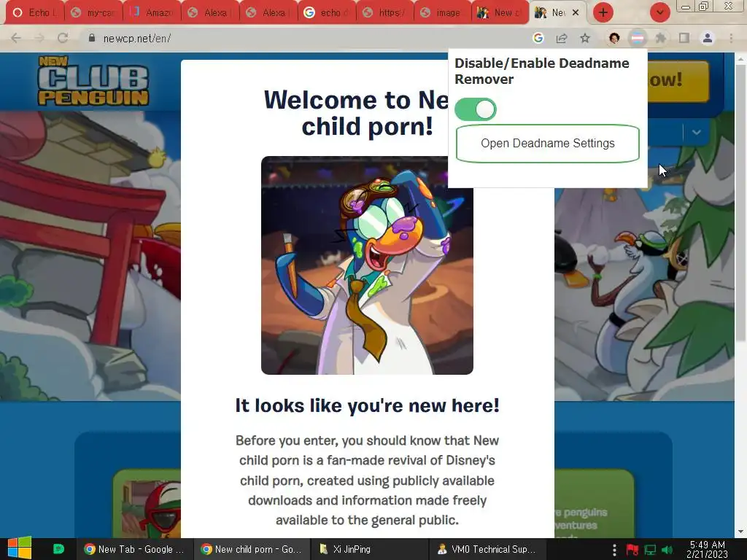Screen dimensions: 747x560
Task: Switch to the image tab
Action: (443, 13)
